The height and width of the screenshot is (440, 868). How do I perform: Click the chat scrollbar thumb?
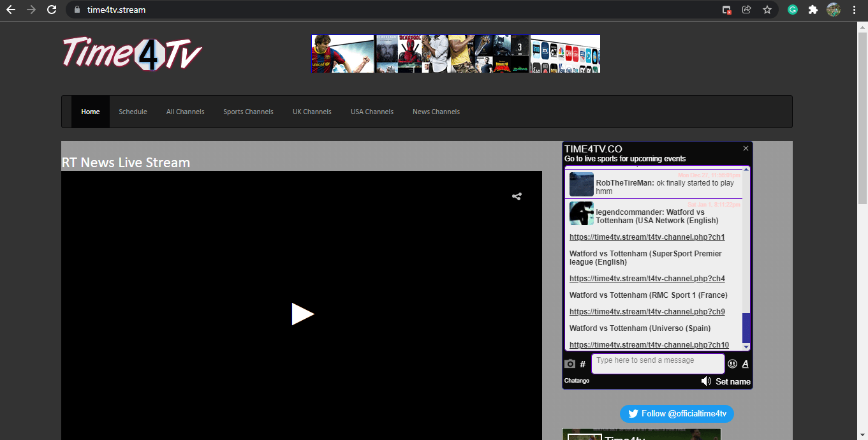(x=746, y=328)
